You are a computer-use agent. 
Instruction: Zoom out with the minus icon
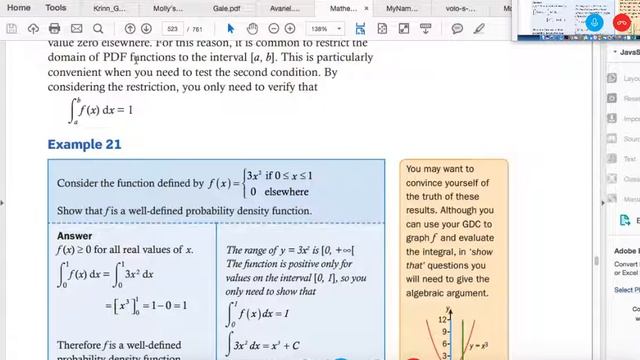point(274,29)
